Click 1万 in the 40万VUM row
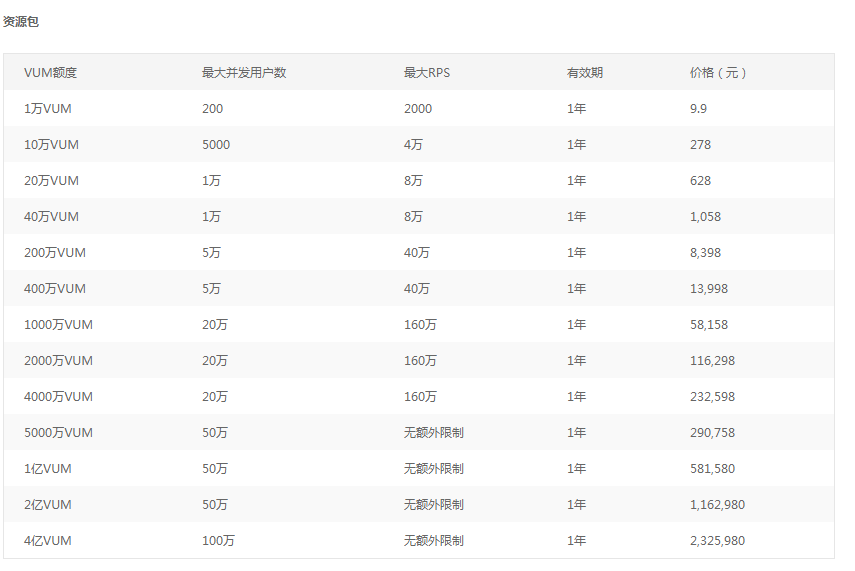 211,217
